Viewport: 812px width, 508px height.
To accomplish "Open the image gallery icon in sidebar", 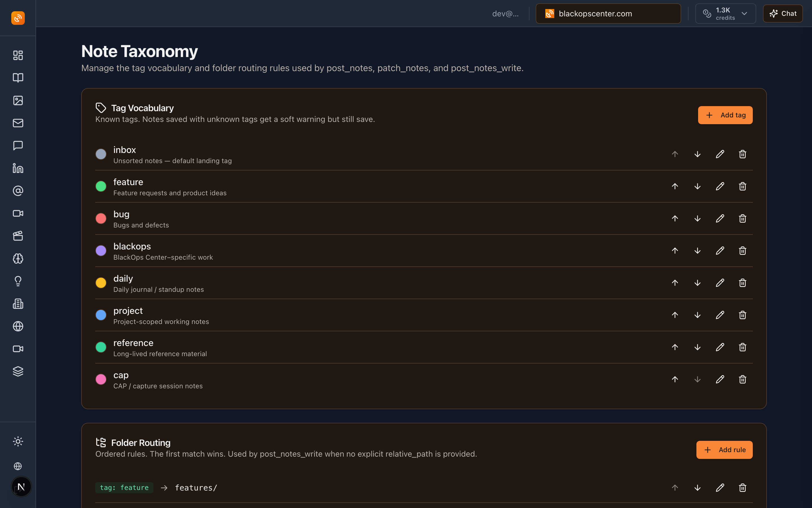I will coord(18,100).
